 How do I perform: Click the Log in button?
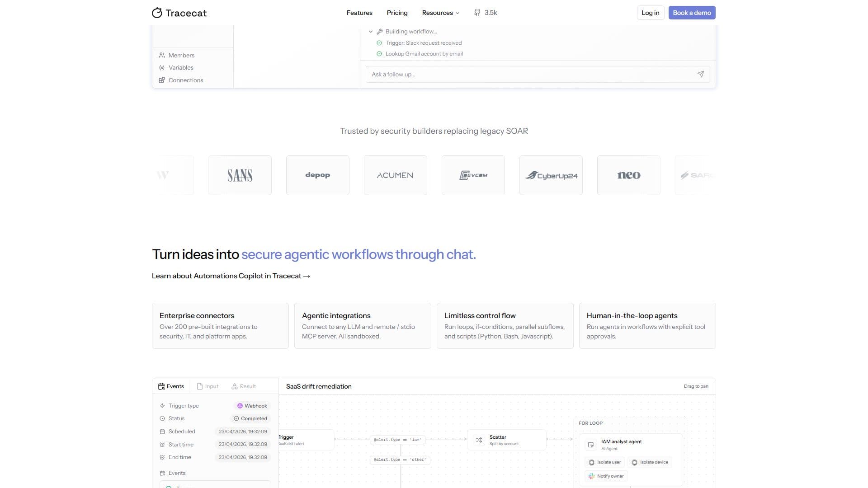[651, 13]
